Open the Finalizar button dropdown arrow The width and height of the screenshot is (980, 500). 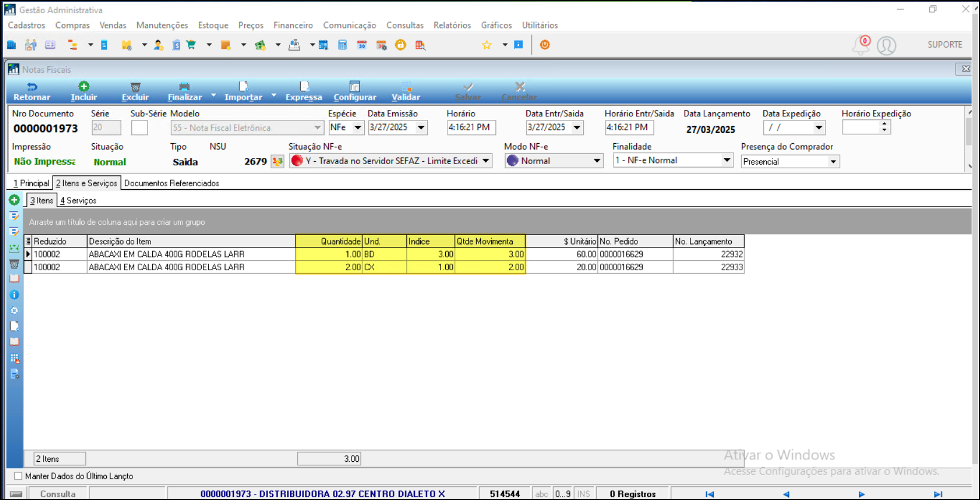tap(214, 95)
